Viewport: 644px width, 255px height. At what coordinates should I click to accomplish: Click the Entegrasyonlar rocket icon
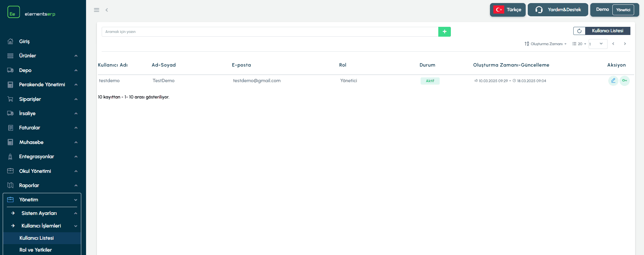click(11, 157)
